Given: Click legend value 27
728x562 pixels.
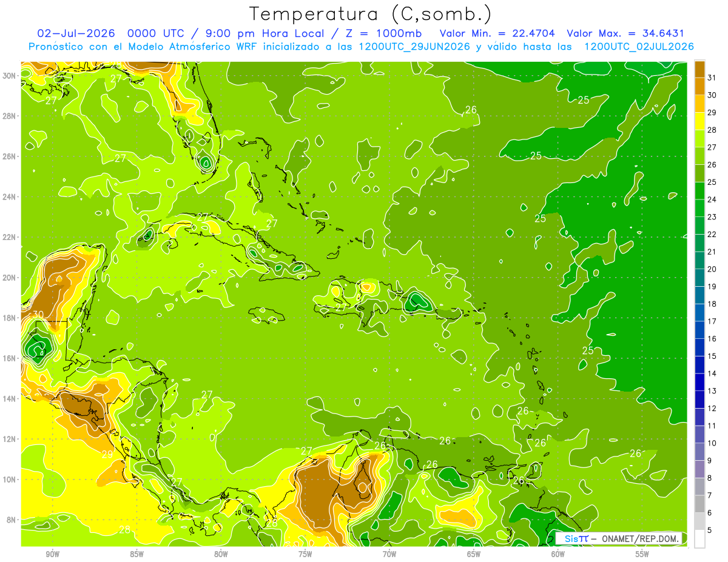Looking at the screenshot, I should click(712, 147).
